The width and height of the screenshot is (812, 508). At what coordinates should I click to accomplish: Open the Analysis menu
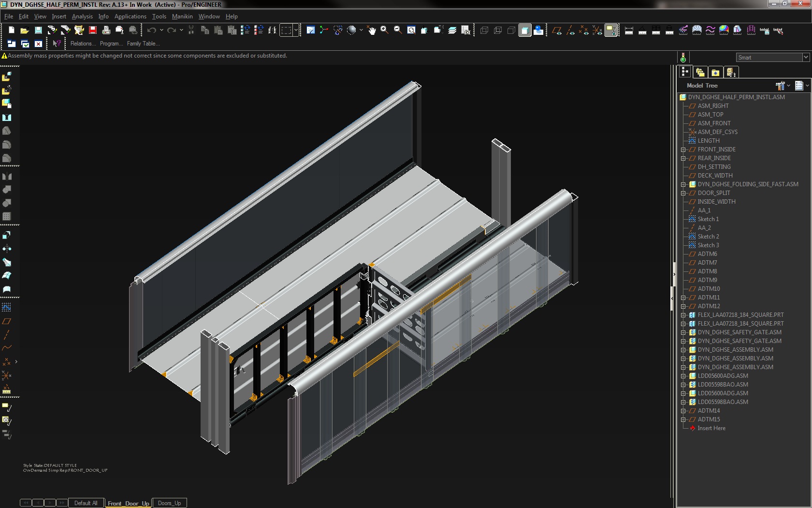click(x=82, y=16)
